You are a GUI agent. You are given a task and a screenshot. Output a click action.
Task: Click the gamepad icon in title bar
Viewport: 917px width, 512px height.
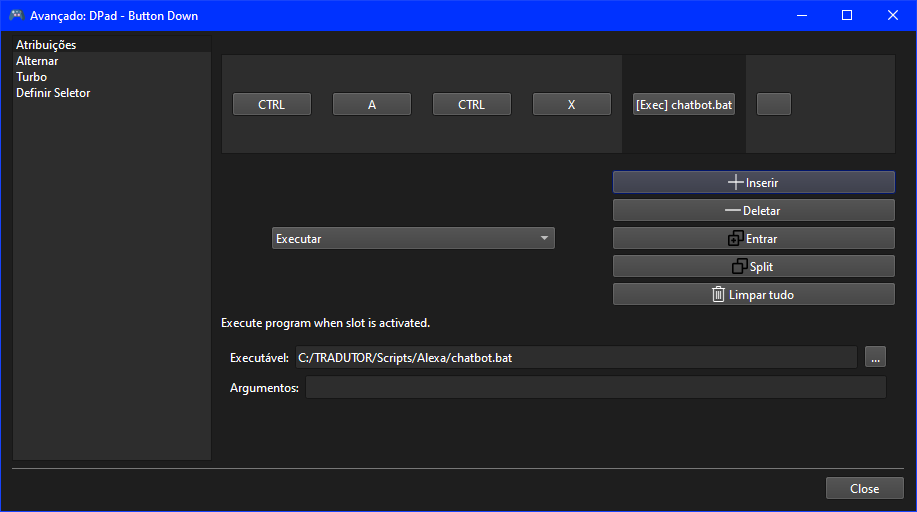pyautogui.click(x=16, y=15)
